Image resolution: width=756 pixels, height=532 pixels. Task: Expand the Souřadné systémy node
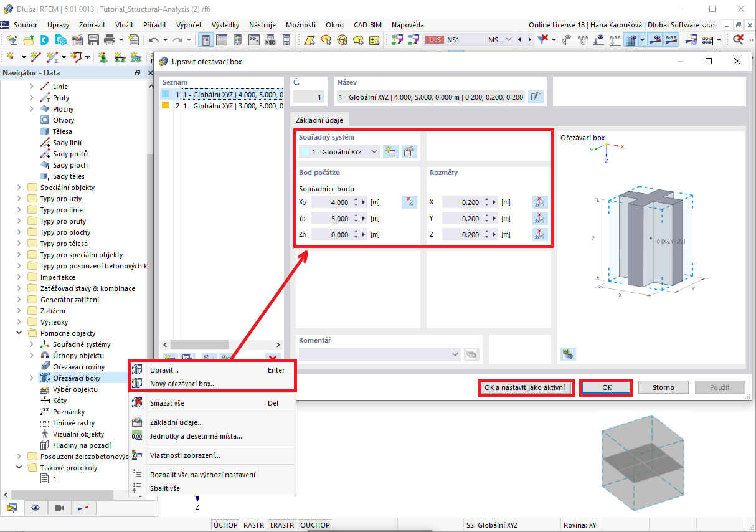32,344
